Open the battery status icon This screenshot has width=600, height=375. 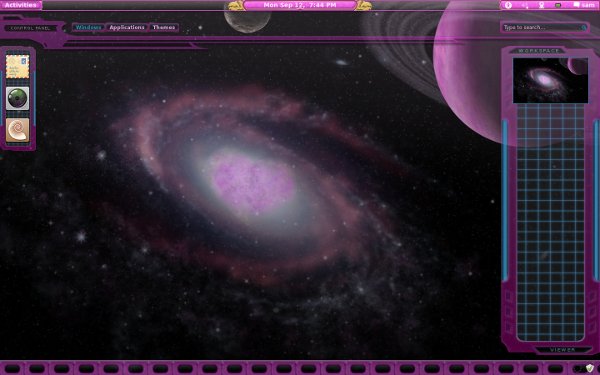558,5
